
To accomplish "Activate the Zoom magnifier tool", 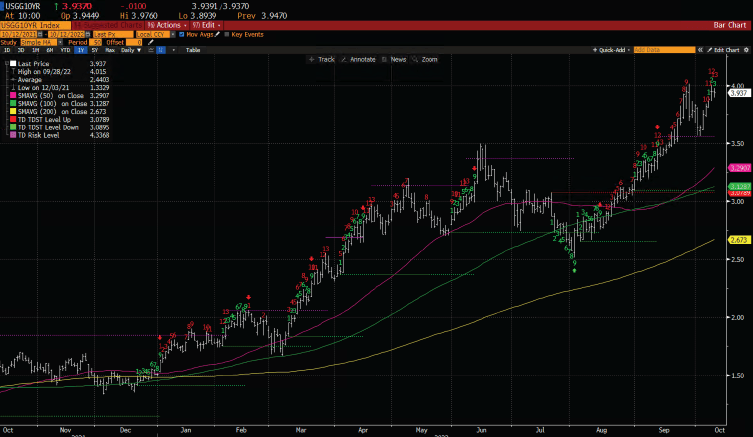I will [426, 59].
